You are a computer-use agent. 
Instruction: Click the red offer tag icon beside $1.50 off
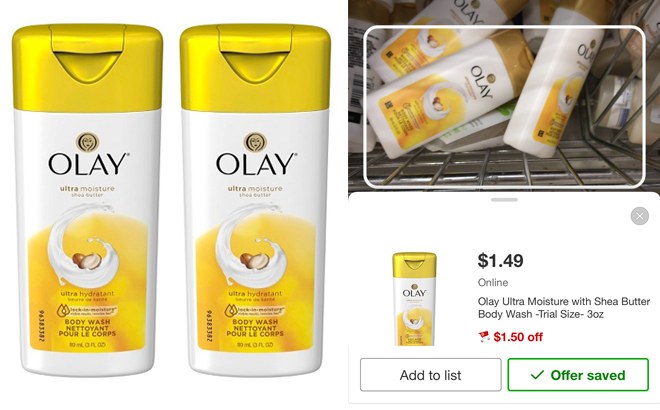[x=484, y=336]
